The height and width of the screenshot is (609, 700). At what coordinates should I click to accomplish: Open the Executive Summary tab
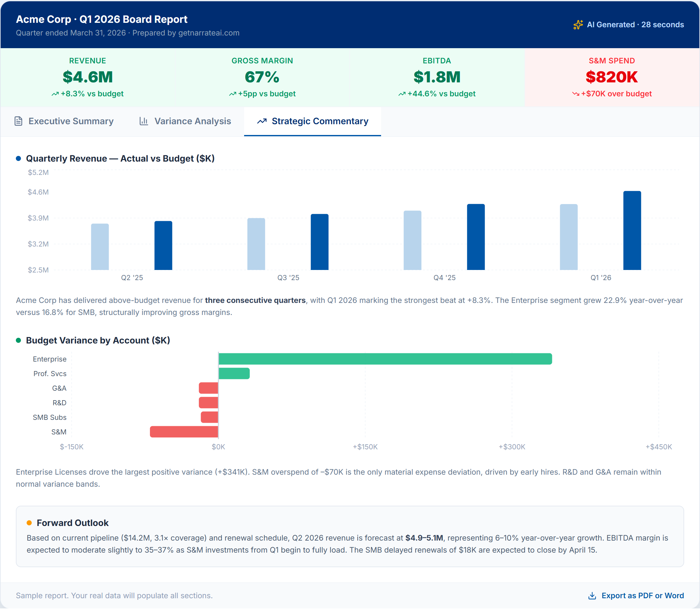click(64, 121)
